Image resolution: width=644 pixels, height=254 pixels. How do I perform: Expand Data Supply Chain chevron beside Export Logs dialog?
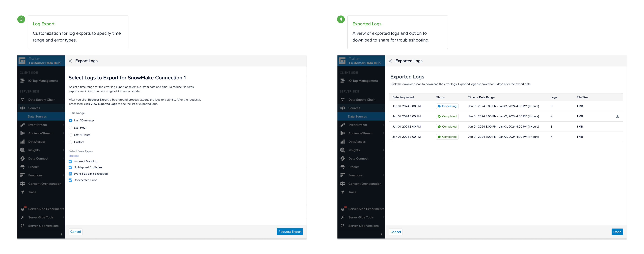pos(64,100)
